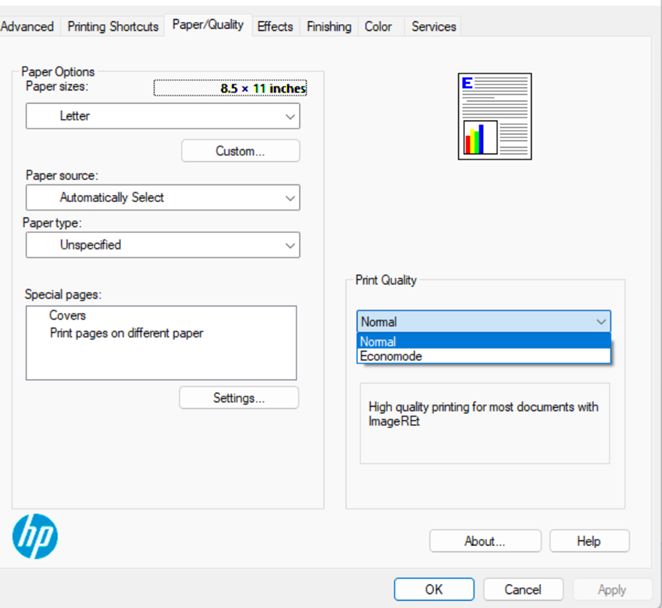Click the page preview thumbnail
The image size is (662, 608).
[494, 116]
